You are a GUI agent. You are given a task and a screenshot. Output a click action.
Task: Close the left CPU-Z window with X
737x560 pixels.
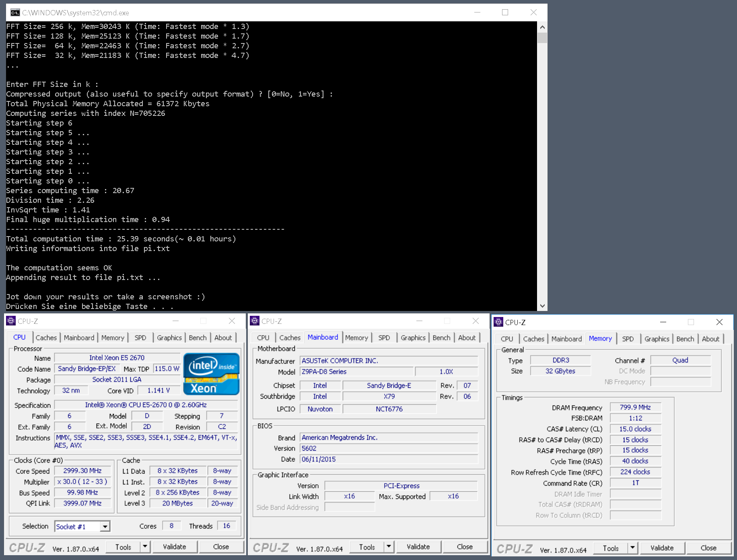[x=232, y=321]
